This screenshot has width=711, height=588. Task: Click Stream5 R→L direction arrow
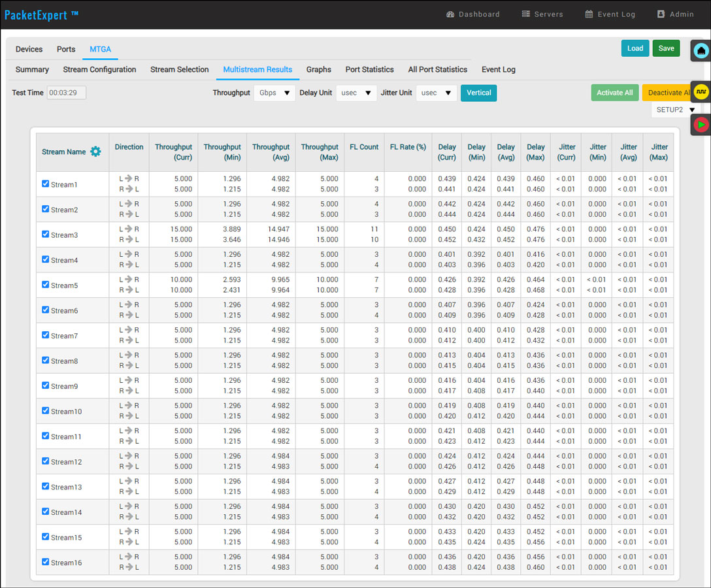(x=129, y=289)
